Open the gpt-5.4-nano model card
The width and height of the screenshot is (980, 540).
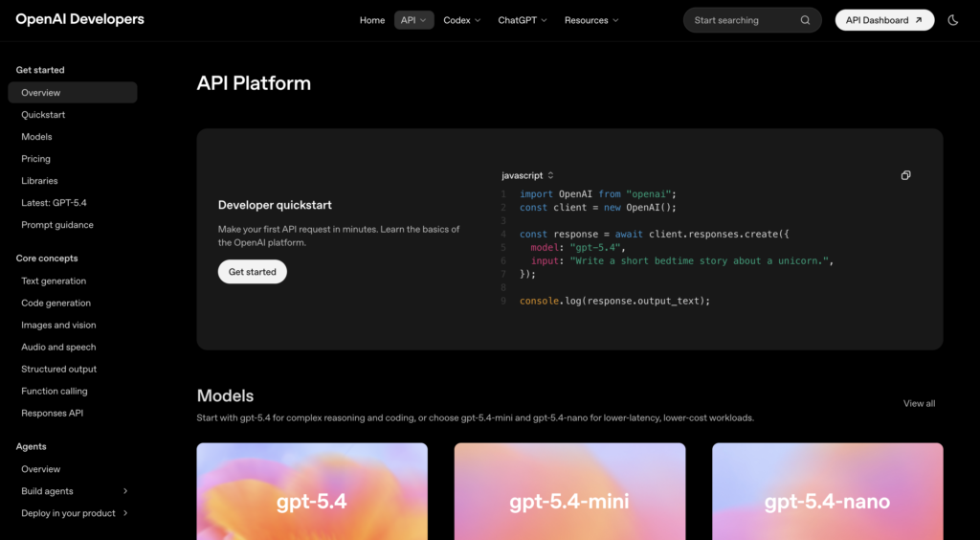[x=828, y=491]
